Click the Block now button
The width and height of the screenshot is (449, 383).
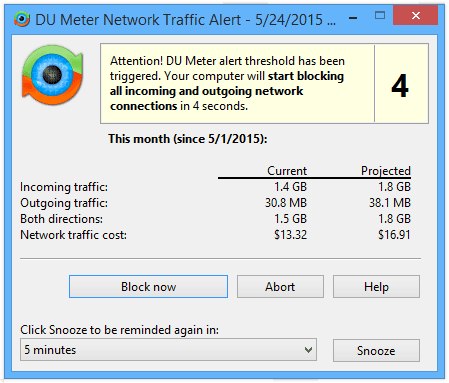tap(148, 287)
